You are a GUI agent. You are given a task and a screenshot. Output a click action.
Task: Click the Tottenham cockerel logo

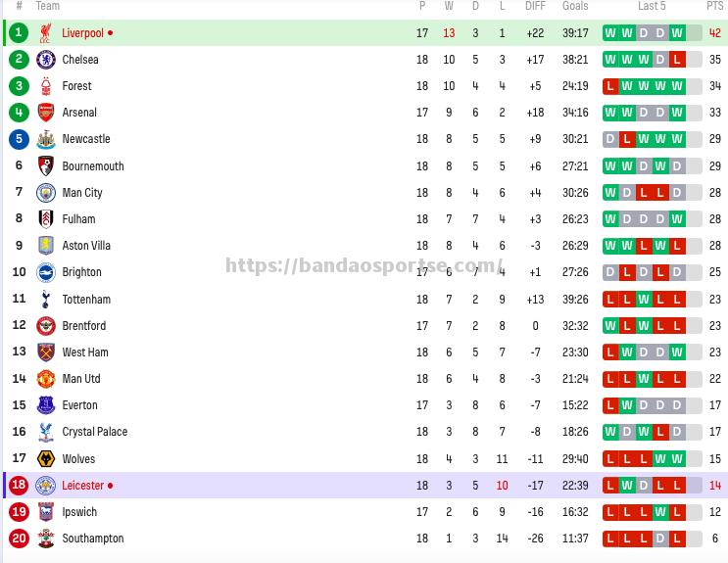click(45, 300)
